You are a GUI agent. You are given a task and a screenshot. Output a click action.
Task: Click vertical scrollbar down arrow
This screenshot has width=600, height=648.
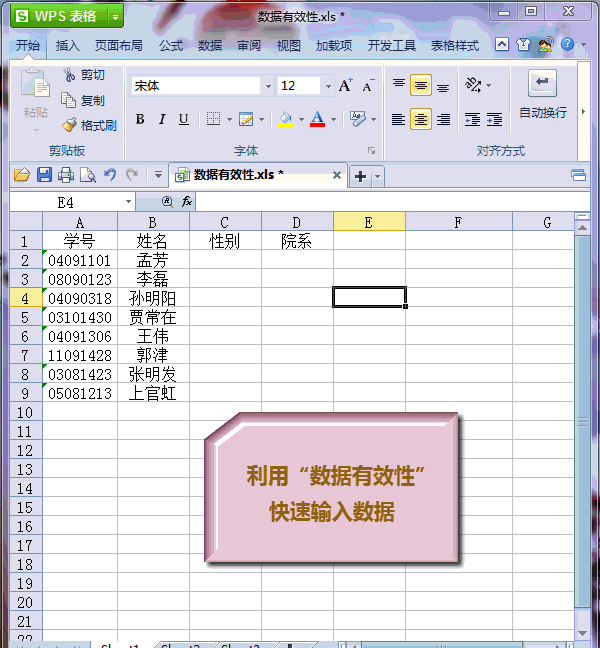(583, 634)
